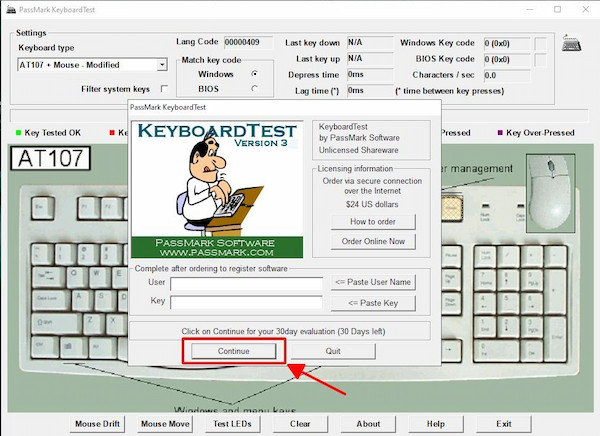Click the left Windows key on keyboard image
600x436 pixels.
pyautogui.click(x=74, y=348)
